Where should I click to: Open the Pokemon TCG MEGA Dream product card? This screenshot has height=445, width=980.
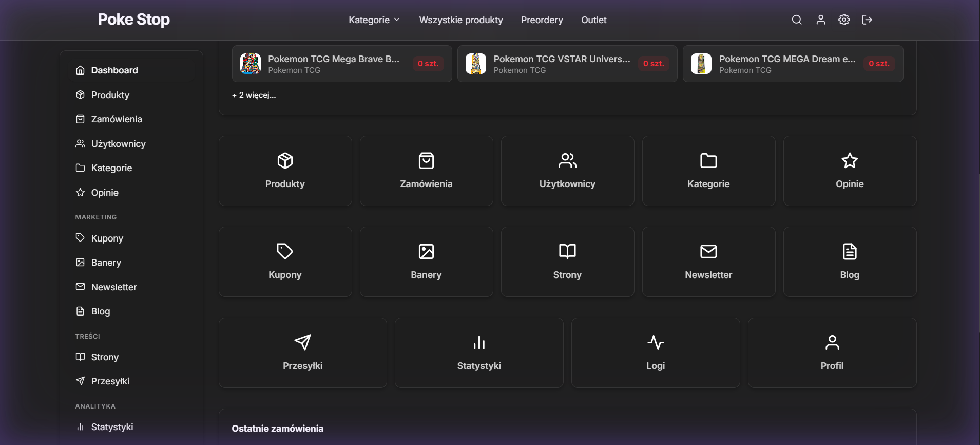point(793,64)
